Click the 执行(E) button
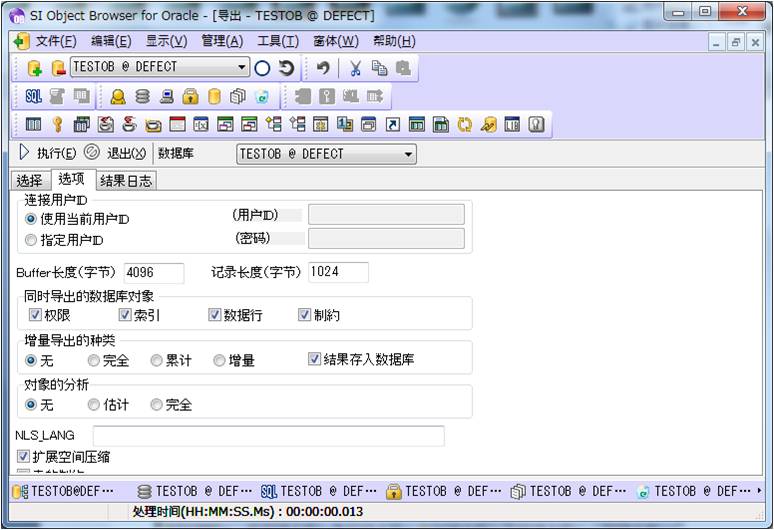774x530 pixels. (47, 153)
